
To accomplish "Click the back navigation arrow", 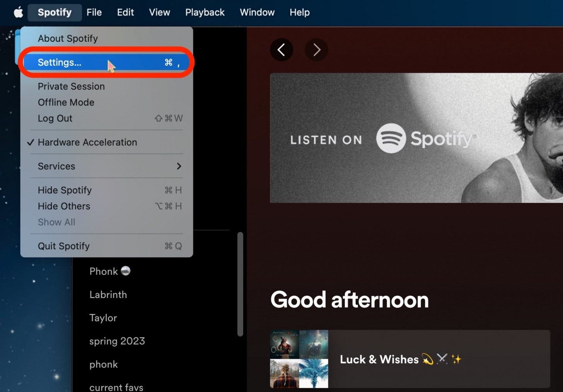I will pos(281,49).
